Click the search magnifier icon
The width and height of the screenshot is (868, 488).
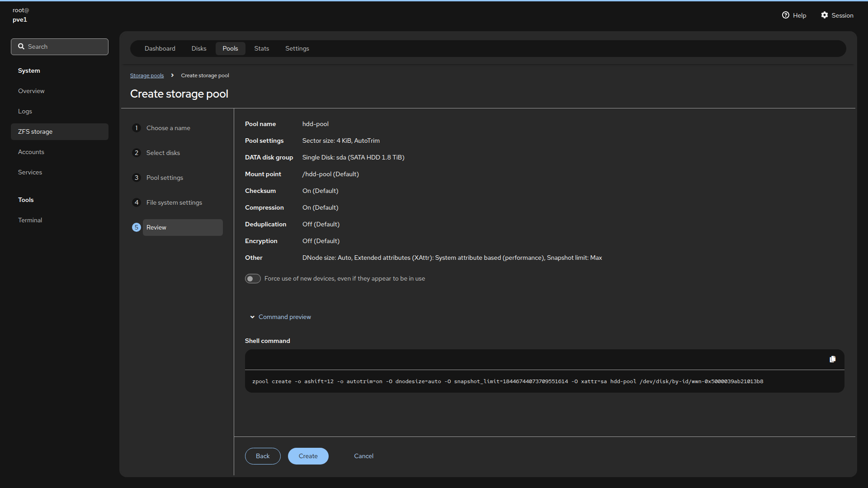[x=21, y=47]
